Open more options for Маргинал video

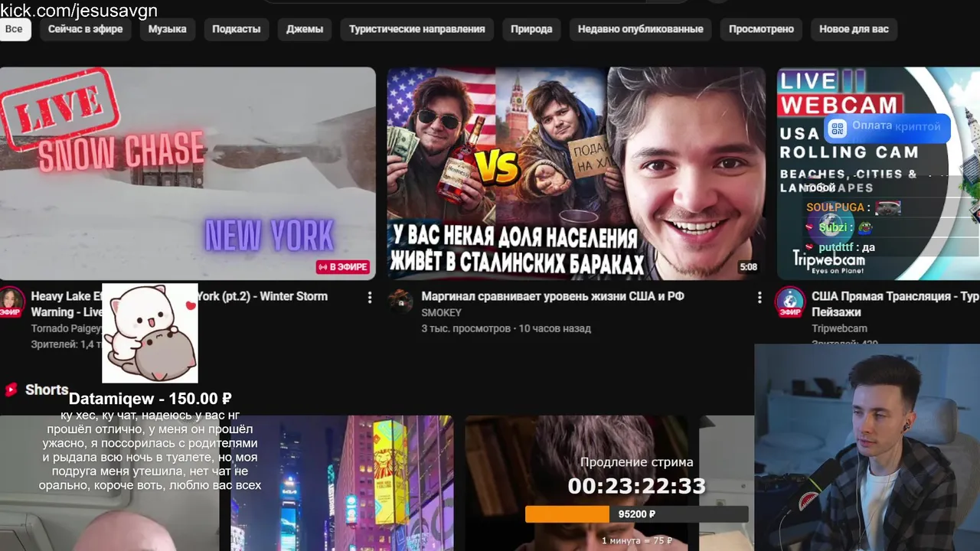click(759, 297)
